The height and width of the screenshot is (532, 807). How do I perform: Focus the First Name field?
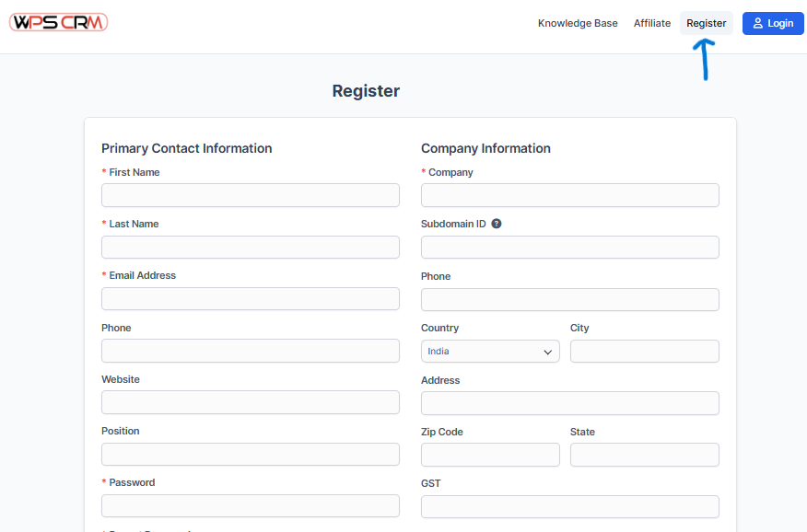(x=251, y=195)
